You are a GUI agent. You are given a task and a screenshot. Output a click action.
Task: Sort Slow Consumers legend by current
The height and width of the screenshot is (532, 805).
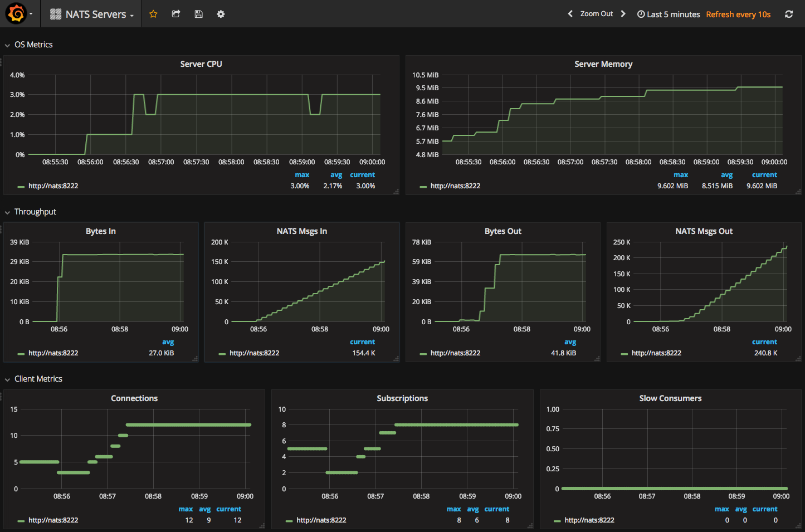tap(765, 509)
